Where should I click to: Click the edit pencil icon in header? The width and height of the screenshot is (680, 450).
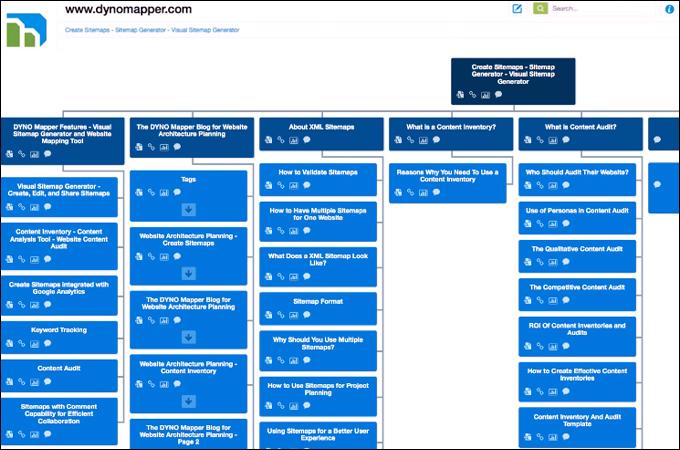(517, 9)
